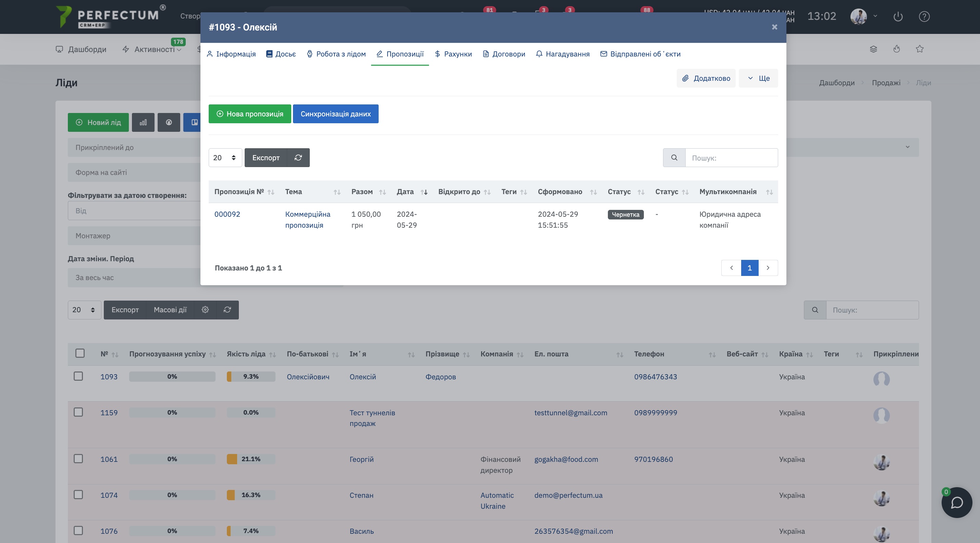This screenshot has height=543, width=980.
Task: Click the Perfectum CRM+ERP logo
Action: [x=110, y=16]
